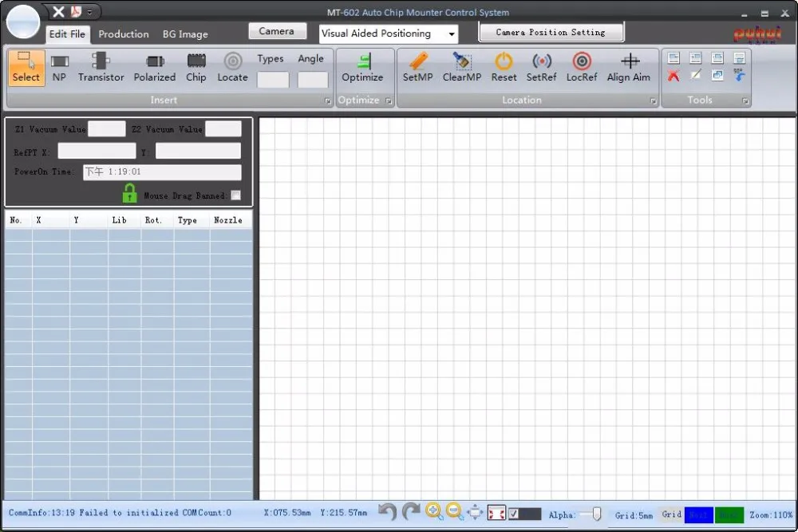The width and height of the screenshot is (798, 532).
Task: Expand the Insert group launcher
Action: coord(328,100)
